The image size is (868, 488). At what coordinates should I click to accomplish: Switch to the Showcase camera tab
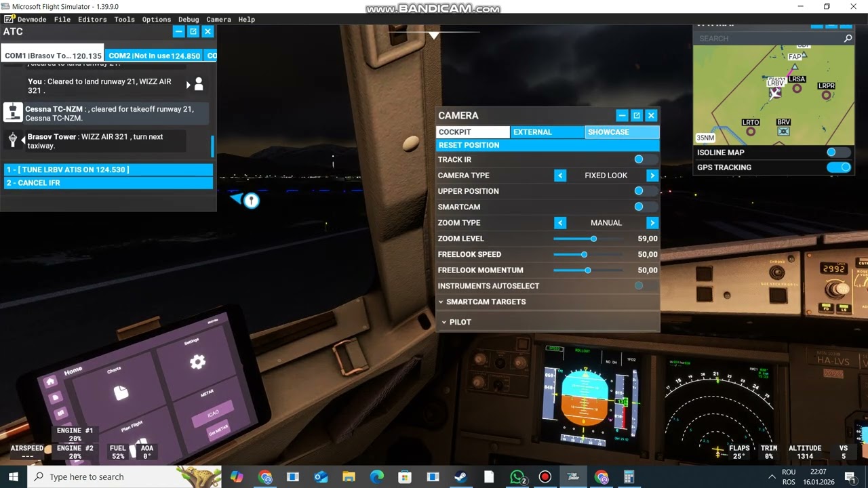(x=622, y=132)
